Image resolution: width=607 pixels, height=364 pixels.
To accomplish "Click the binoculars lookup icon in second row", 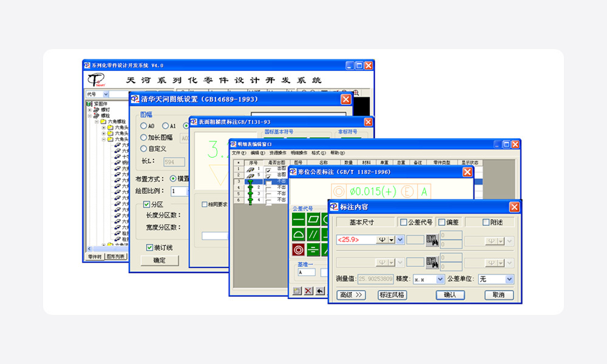I will (432, 263).
